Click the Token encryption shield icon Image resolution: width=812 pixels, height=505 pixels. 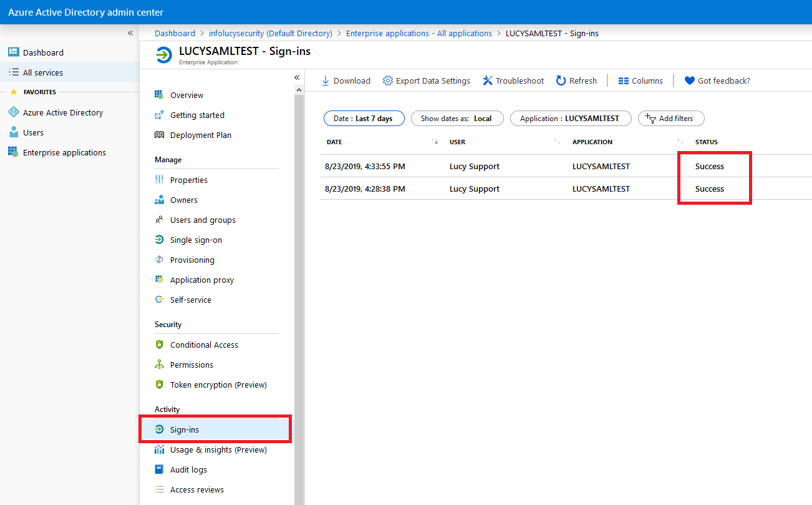pos(159,385)
